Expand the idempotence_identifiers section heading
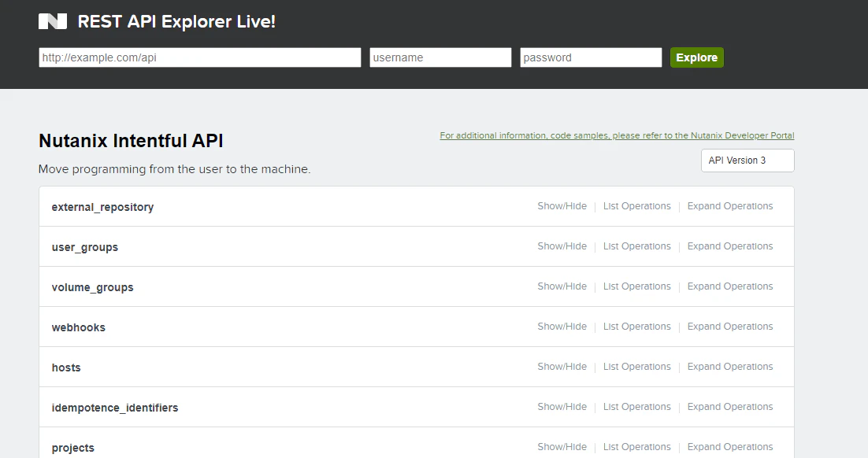This screenshot has height=458, width=868. [114, 408]
